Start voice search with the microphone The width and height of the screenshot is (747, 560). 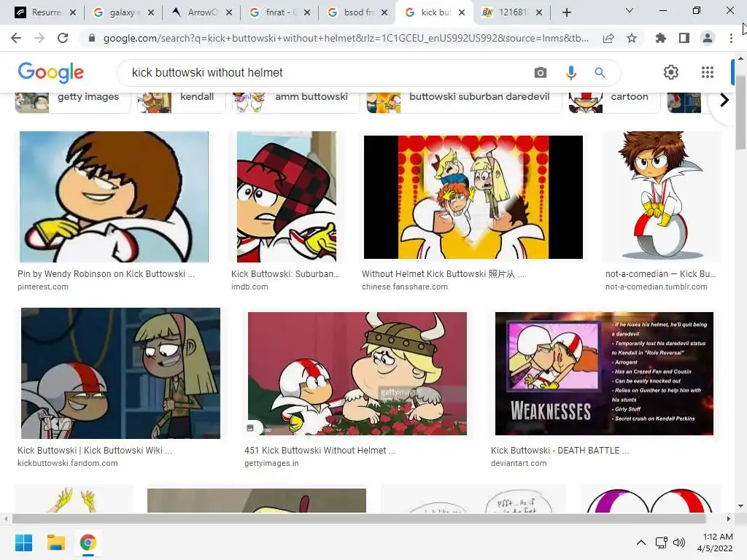pyautogui.click(x=570, y=72)
